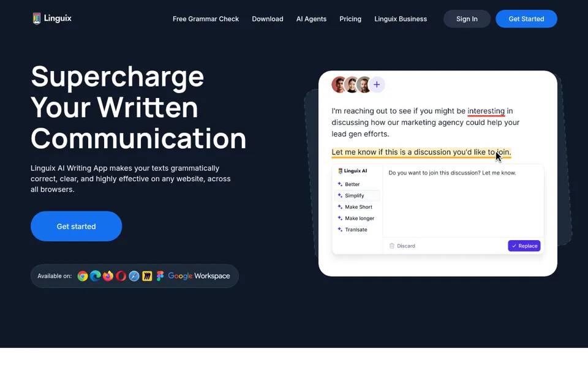This screenshot has height=392, width=588.
Task: Click the purple Replace button
Action: point(524,246)
